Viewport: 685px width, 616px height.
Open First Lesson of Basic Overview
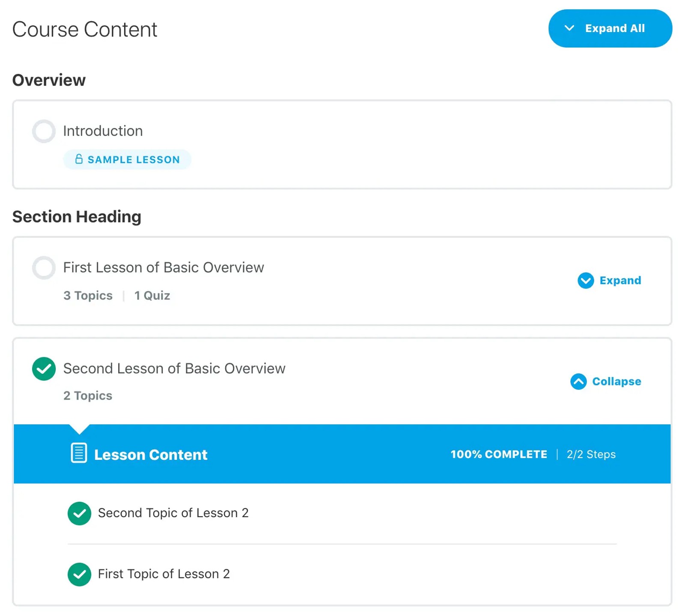pos(164,267)
